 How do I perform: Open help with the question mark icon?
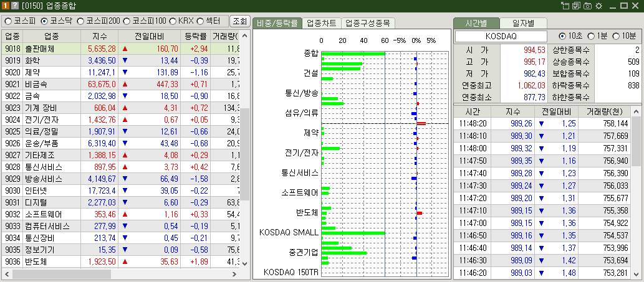pyautogui.click(x=14, y=6)
